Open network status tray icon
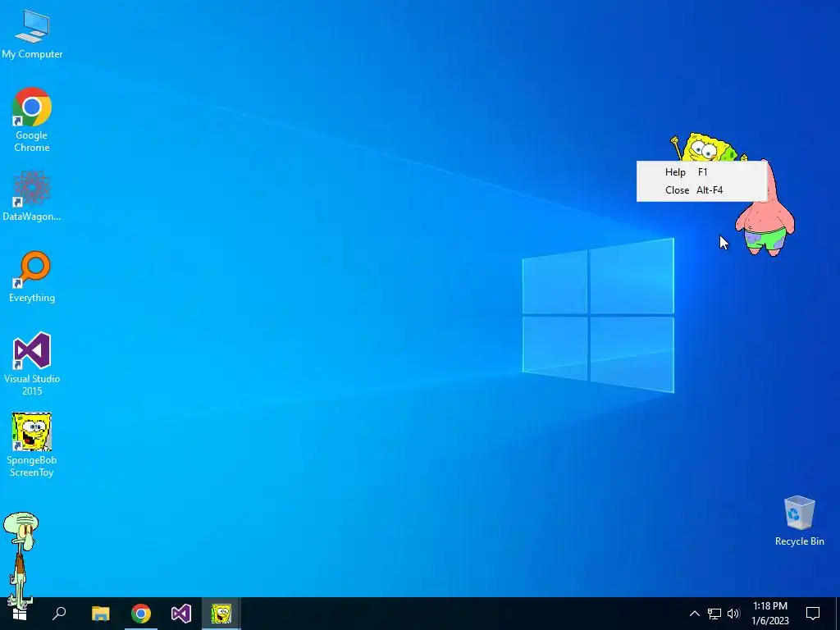The image size is (840, 630). click(x=714, y=614)
